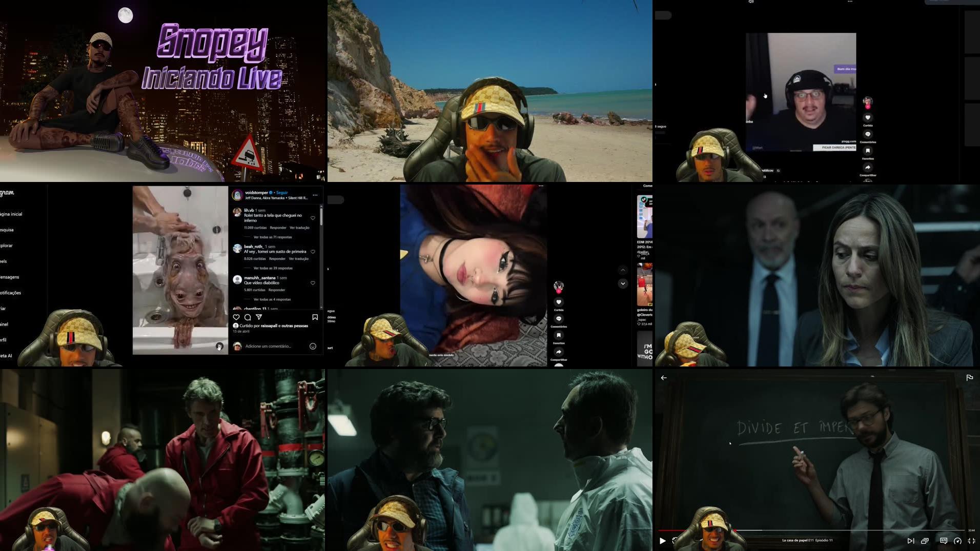Add the anime-makeup TikTok to Favoritos

pos(559,335)
